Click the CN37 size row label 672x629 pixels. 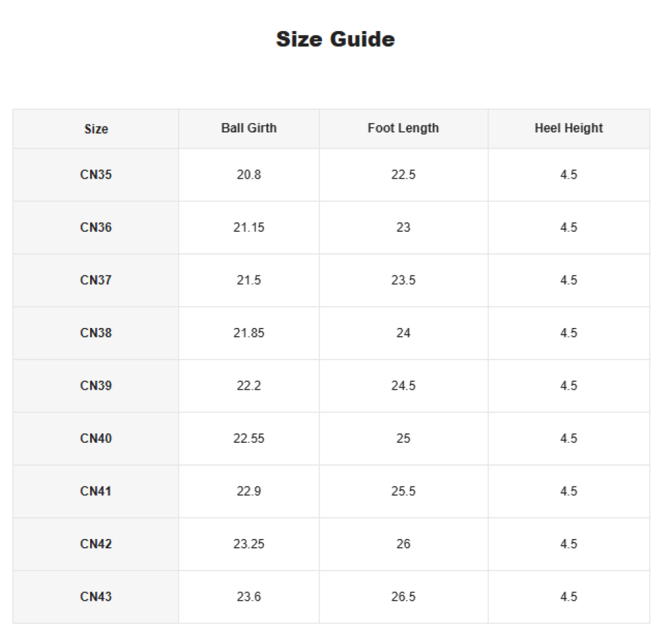pos(96,280)
